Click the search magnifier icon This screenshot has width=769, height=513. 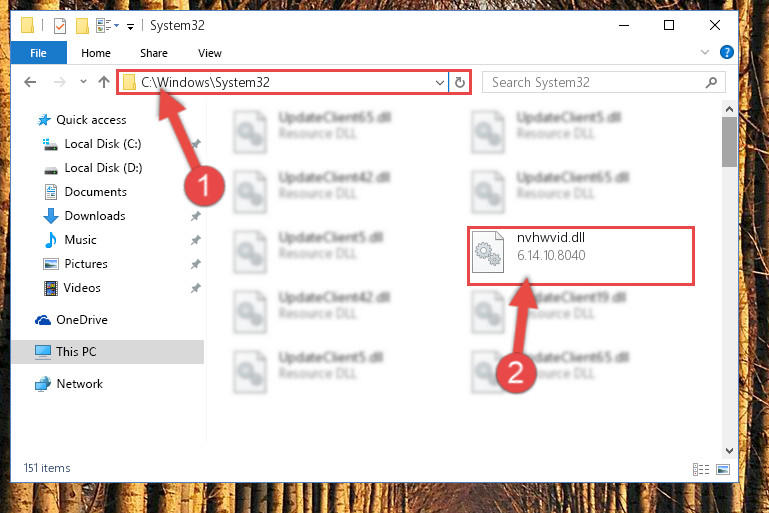pyautogui.click(x=711, y=82)
